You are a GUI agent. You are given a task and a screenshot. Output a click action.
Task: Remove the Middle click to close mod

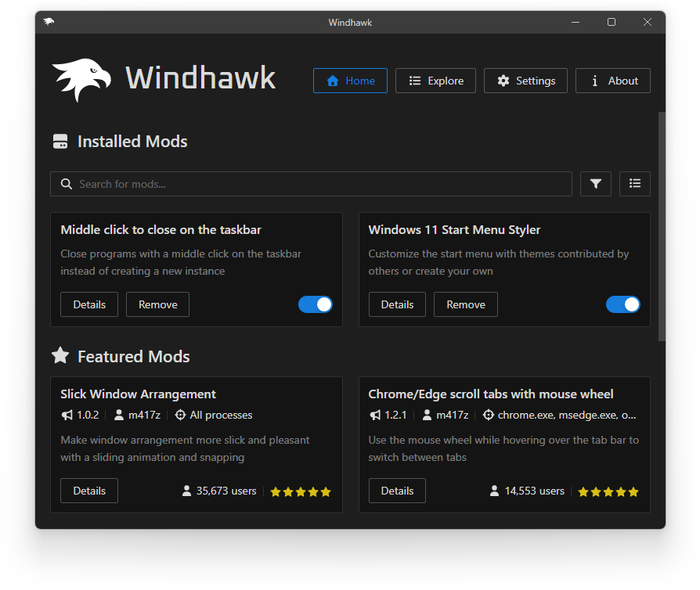157,304
